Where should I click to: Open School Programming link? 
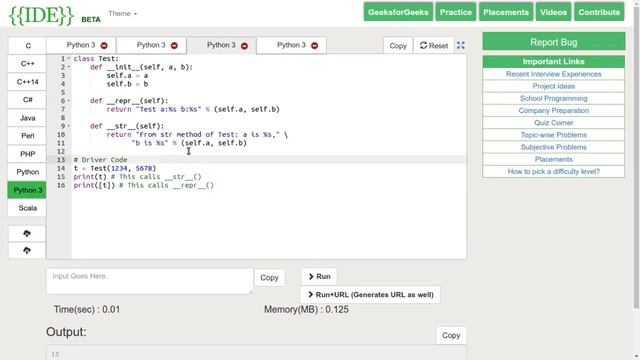pos(553,98)
